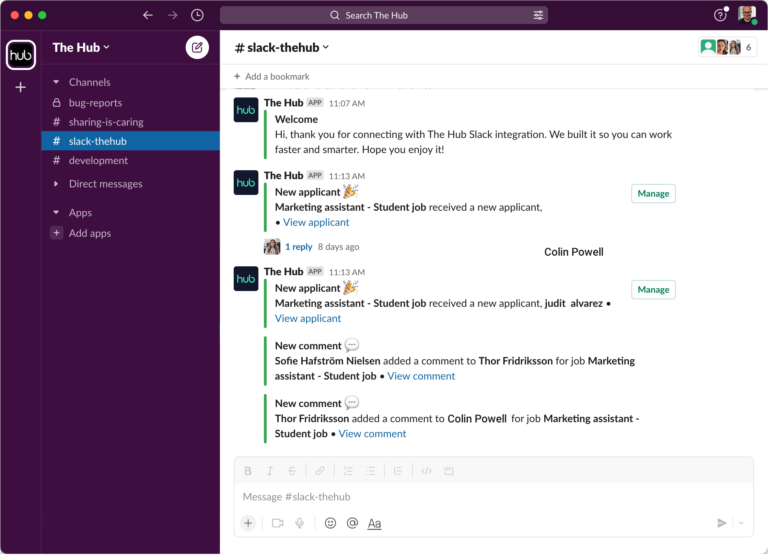Focus the Message #slack-thehub input

tap(493, 497)
